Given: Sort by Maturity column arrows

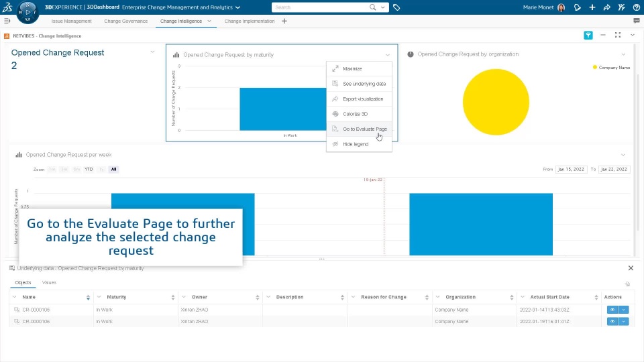Looking at the screenshot, I should (173, 297).
